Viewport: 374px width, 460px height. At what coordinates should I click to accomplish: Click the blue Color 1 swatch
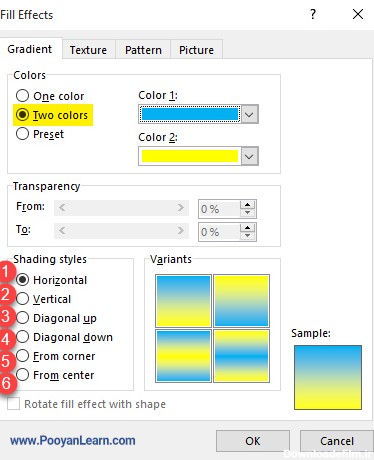pos(190,114)
